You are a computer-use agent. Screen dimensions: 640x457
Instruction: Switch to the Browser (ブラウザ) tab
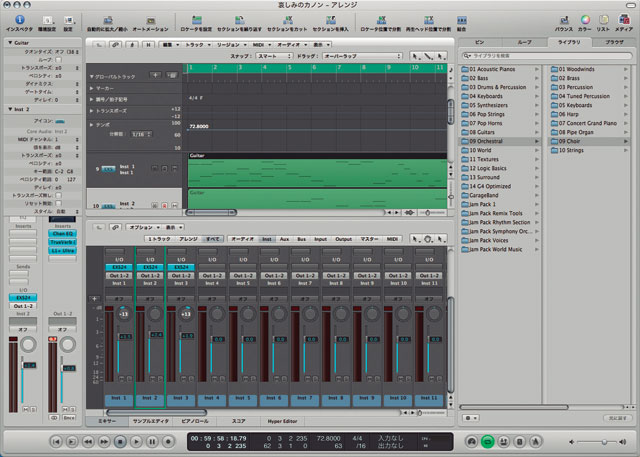coord(614,42)
